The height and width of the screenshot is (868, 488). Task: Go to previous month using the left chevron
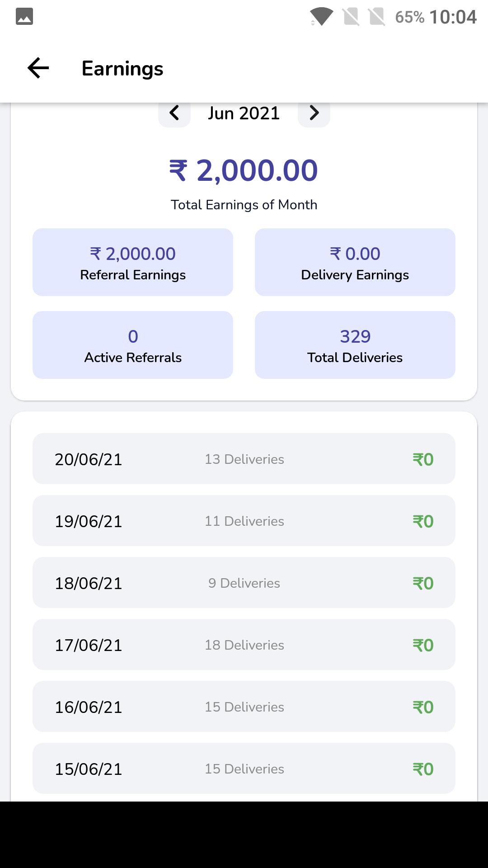[174, 113]
